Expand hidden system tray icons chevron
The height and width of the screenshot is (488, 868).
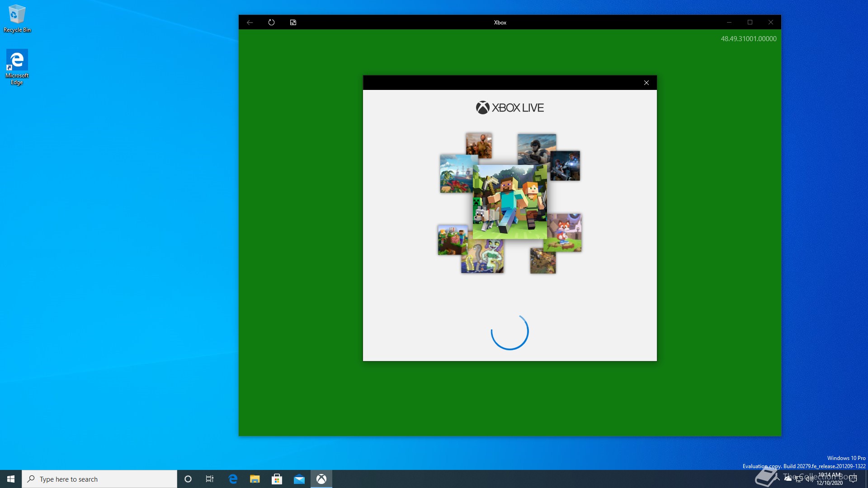pyautogui.click(x=777, y=479)
